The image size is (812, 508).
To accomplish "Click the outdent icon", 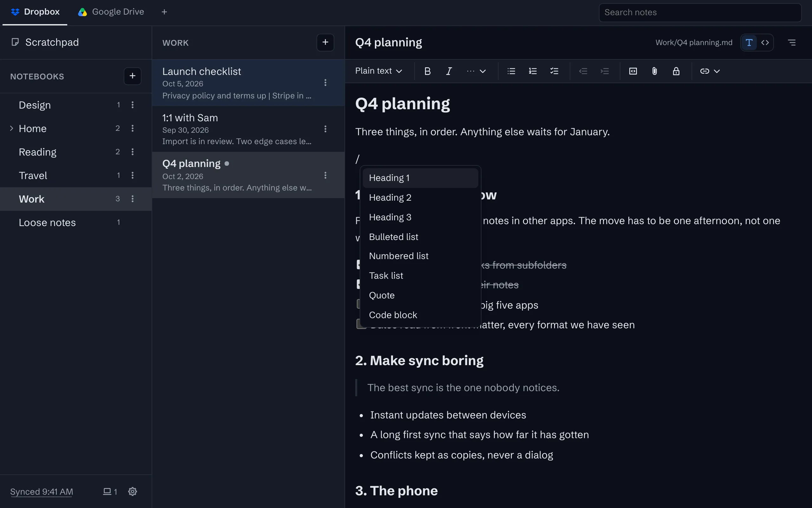I will coord(583,71).
